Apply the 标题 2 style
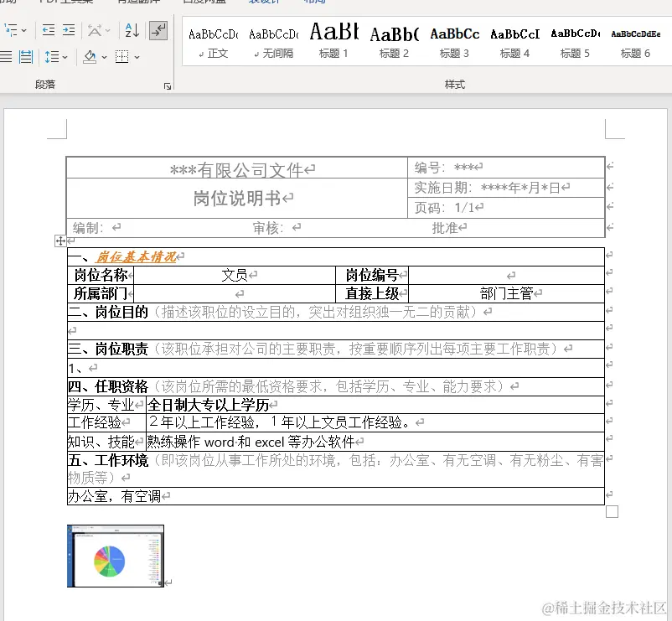672x621 pixels. (x=395, y=42)
